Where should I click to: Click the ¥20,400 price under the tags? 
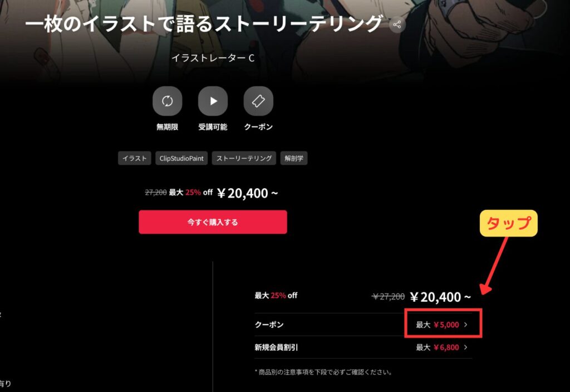point(248,193)
